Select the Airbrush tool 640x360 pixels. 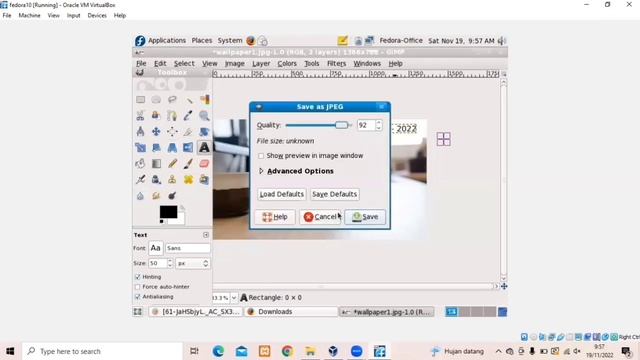pyautogui.click(x=140, y=180)
